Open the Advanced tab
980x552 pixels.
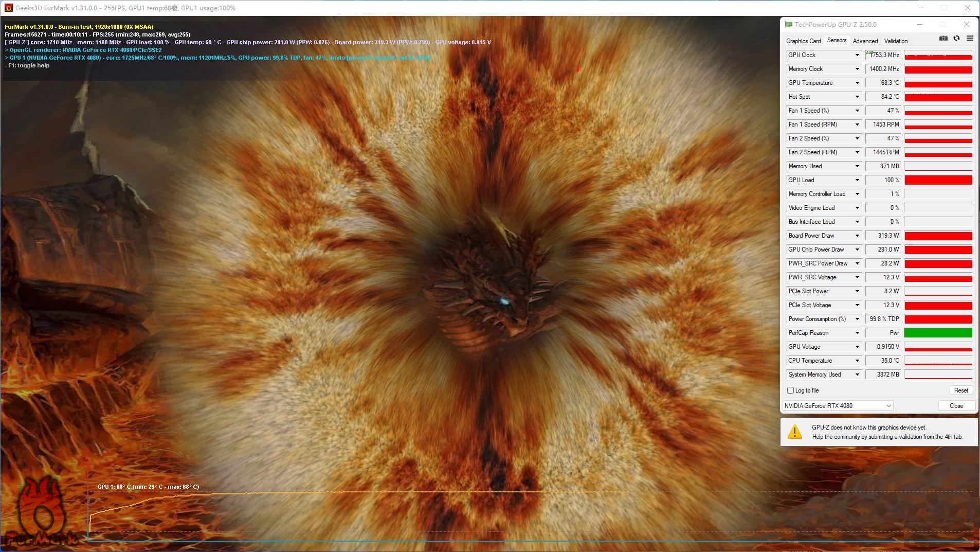coord(865,41)
